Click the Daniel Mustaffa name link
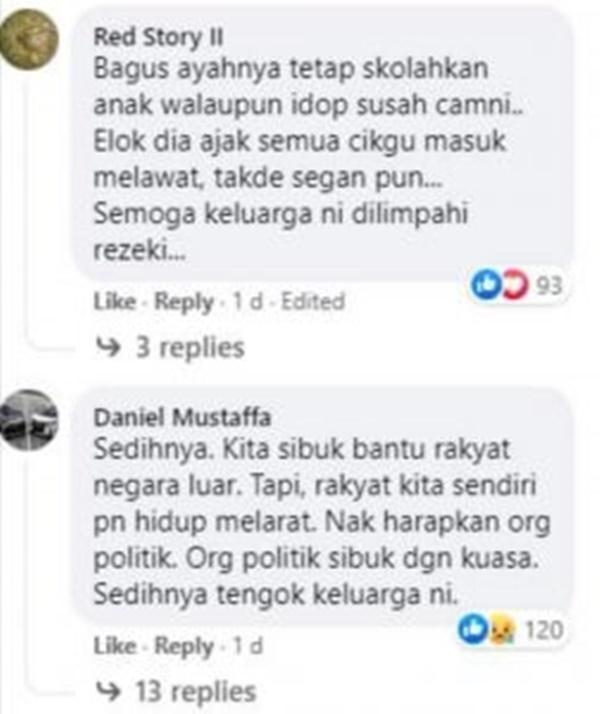Screen dimensions: 600x714 click(x=182, y=417)
